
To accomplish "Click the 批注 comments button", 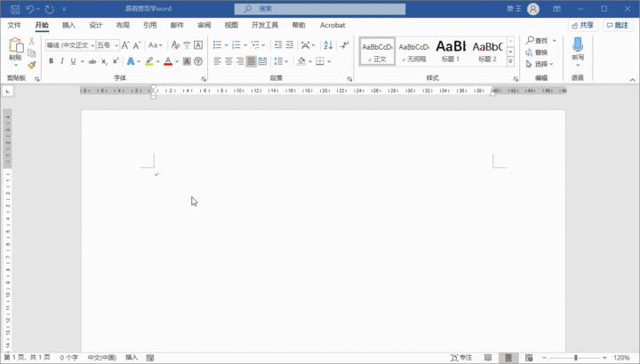I will [x=618, y=25].
